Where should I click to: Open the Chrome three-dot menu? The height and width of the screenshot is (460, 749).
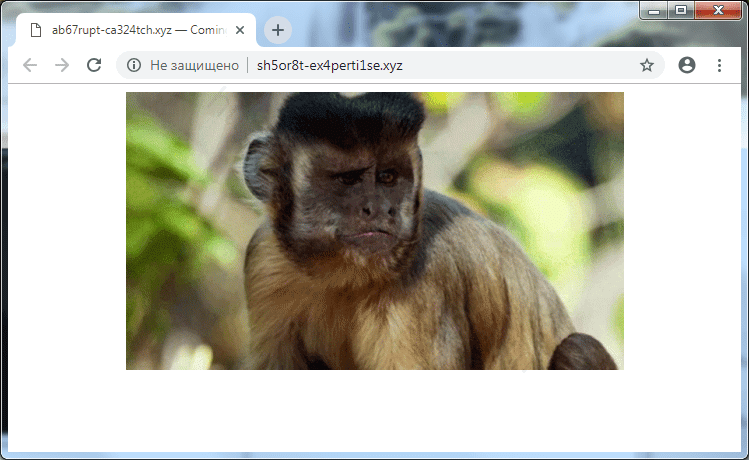point(719,65)
